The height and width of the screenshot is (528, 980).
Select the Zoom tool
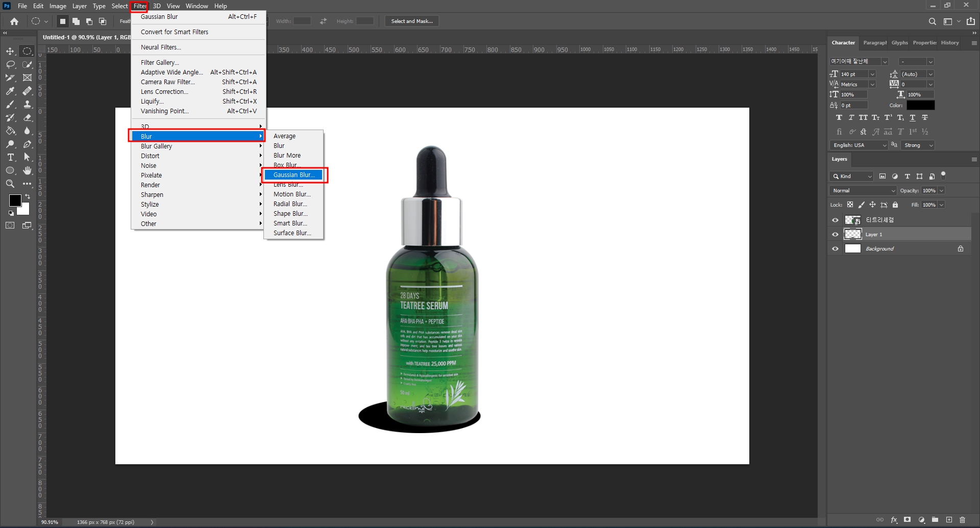[10, 184]
